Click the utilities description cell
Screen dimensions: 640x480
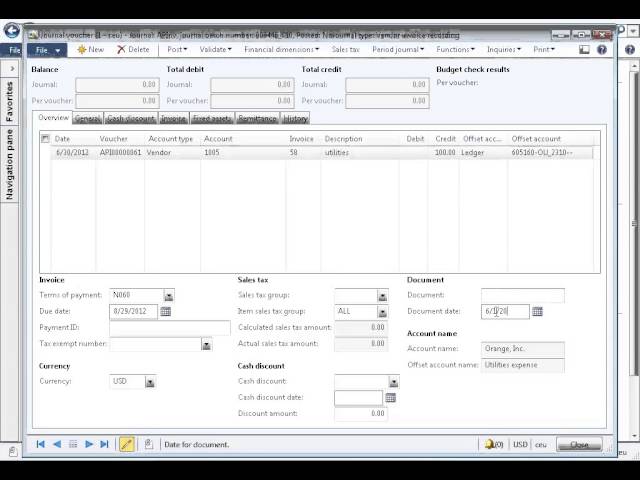pyautogui.click(x=360, y=153)
